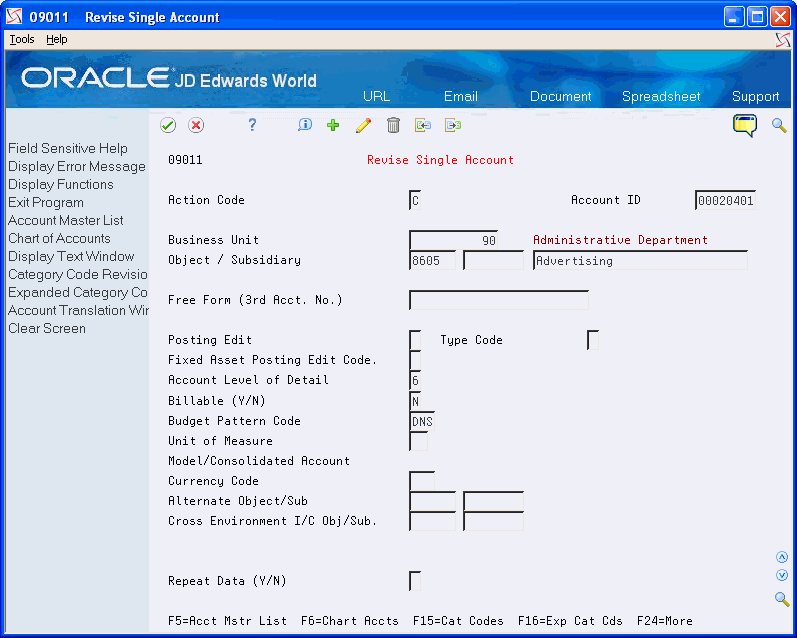Open Category Code Revisions link
This screenshot has width=797, height=638.
(x=78, y=275)
